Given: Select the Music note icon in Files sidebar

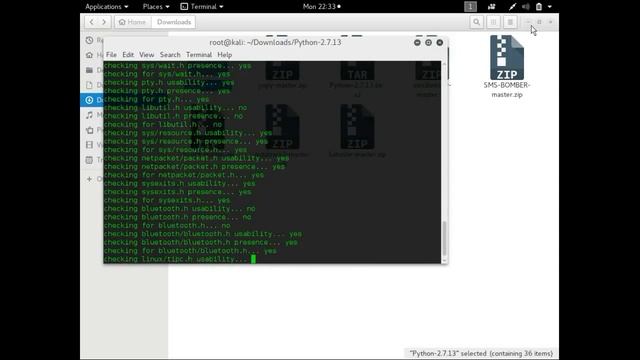Looking at the screenshot, I should (x=89, y=115).
